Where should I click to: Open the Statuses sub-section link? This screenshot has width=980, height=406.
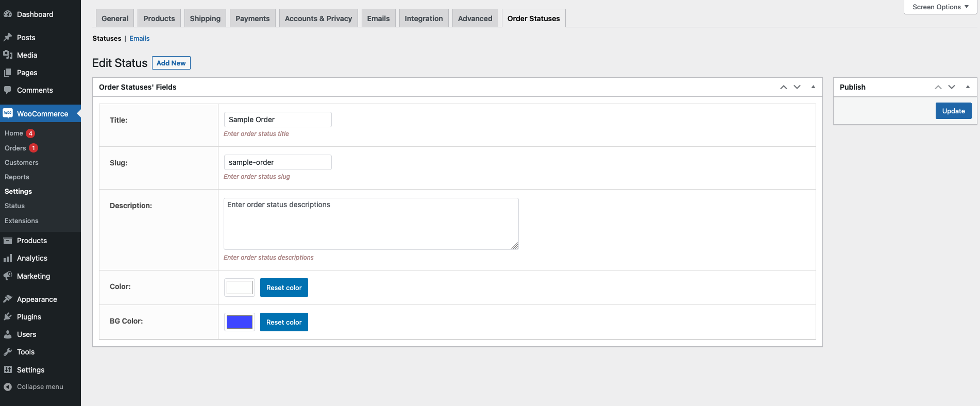[x=107, y=38]
